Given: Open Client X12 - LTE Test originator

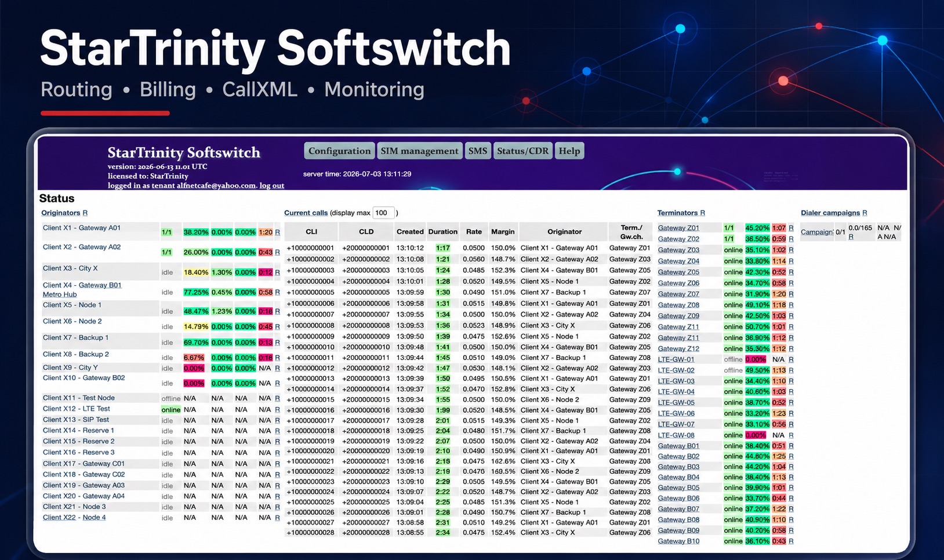Looking at the screenshot, I should click(76, 409).
